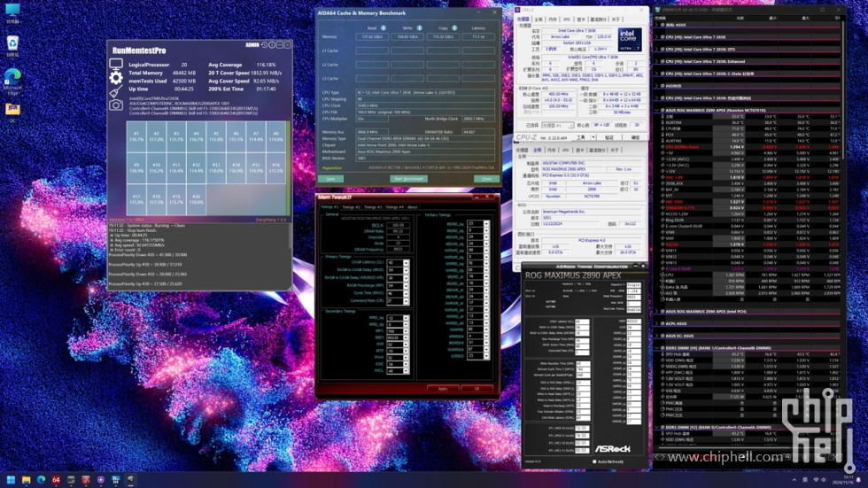Click the broom cleanup icon in RunMemtestPro
The width and height of the screenshot is (868, 488).
click(116, 91)
